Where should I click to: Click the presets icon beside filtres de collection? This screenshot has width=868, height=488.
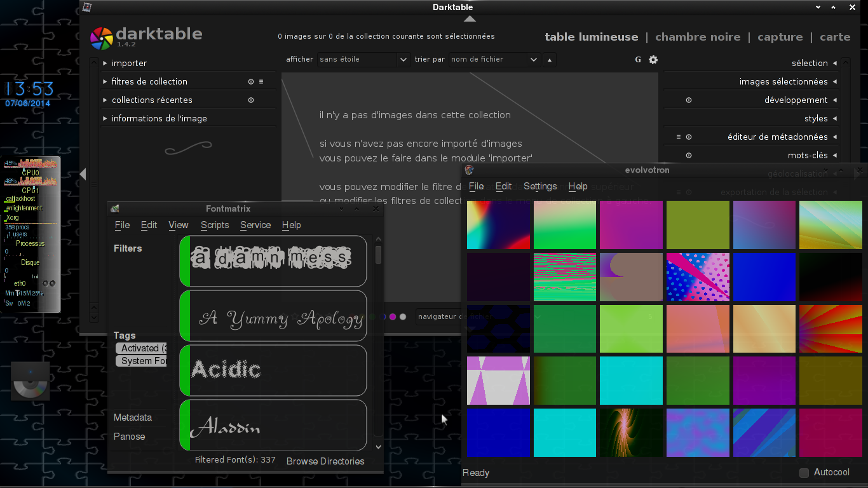pyautogui.click(x=261, y=82)
